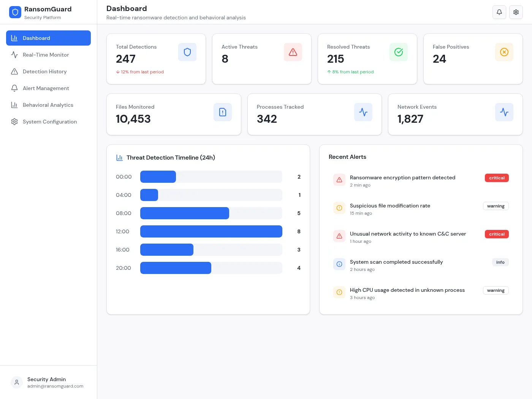Viewport: 532px width, 399px height.
Task: Click the Security Admin avatar icon
Action: point(17,382)
